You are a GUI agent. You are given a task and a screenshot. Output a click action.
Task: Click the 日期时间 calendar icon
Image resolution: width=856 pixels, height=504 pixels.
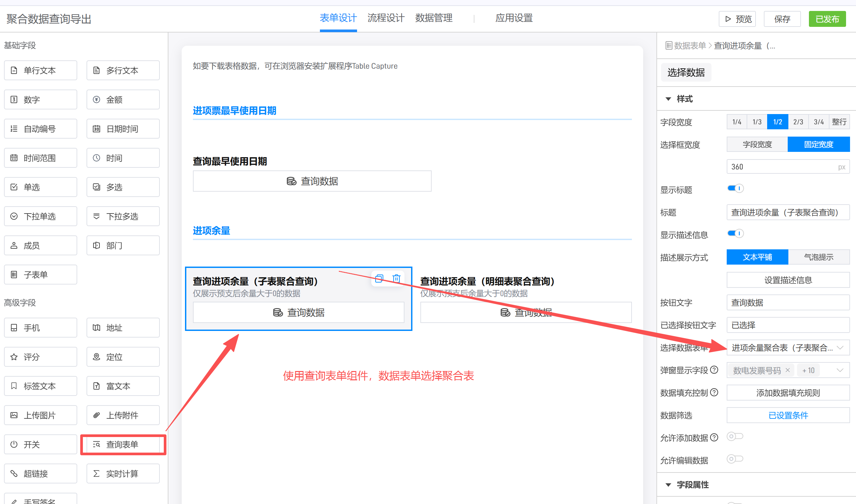[96, 129]
